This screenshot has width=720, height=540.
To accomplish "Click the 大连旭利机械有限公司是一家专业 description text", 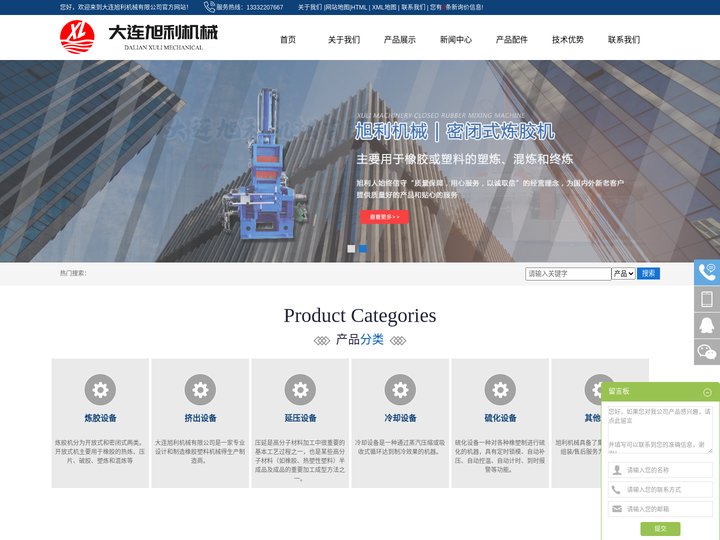I will 200,451.
